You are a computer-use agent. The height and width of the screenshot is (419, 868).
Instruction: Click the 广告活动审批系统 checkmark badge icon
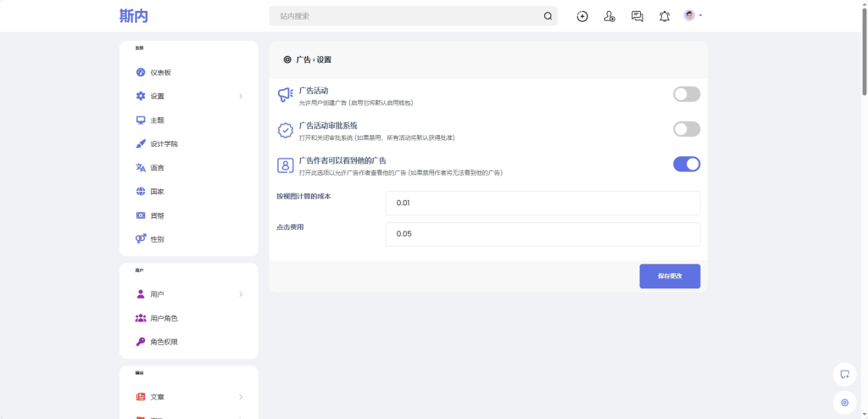285,130
